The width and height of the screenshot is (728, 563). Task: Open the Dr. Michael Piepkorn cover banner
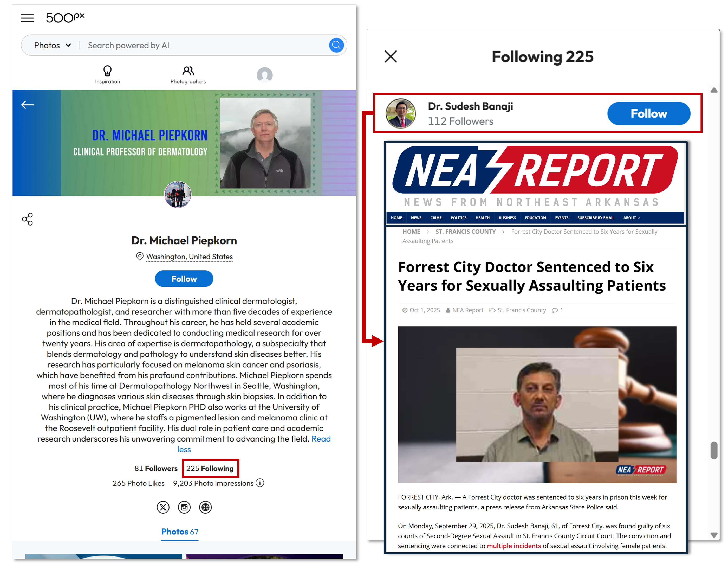[x=184, y=142]
